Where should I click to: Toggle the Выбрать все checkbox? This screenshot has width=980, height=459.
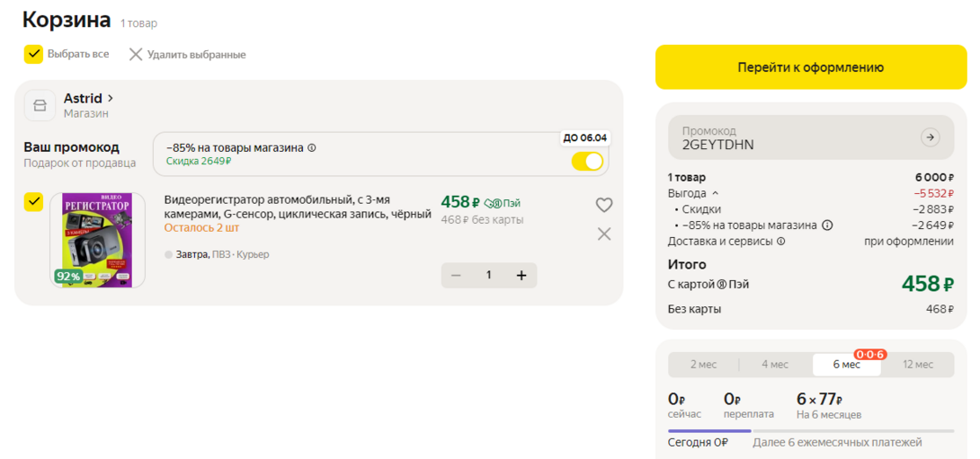[x=33, y=54]
